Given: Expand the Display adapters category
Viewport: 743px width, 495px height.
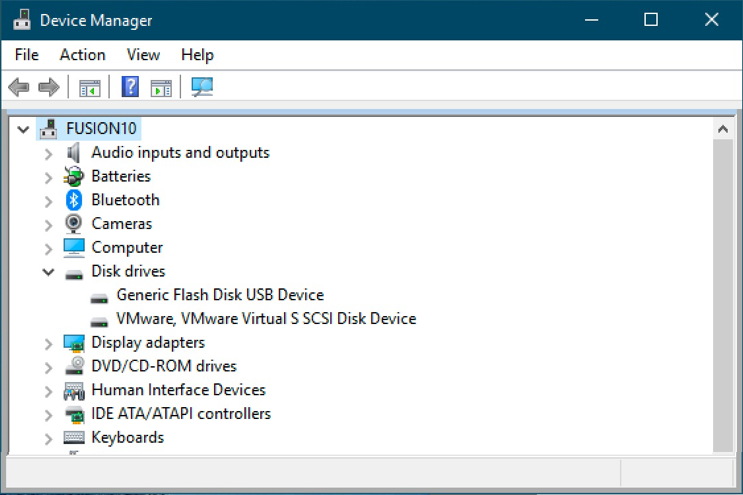Looking at the screenshot, I should [x=48, y=343].
